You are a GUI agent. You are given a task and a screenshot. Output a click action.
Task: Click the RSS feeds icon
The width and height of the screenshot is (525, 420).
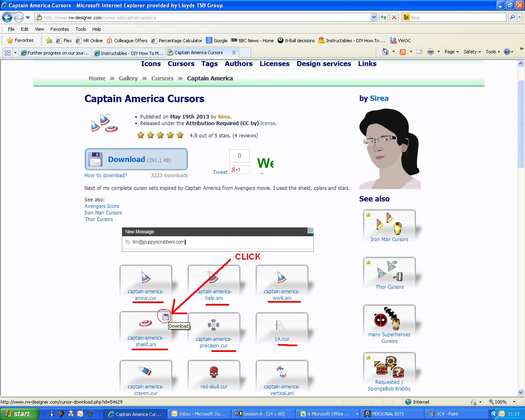coord(403,52)
